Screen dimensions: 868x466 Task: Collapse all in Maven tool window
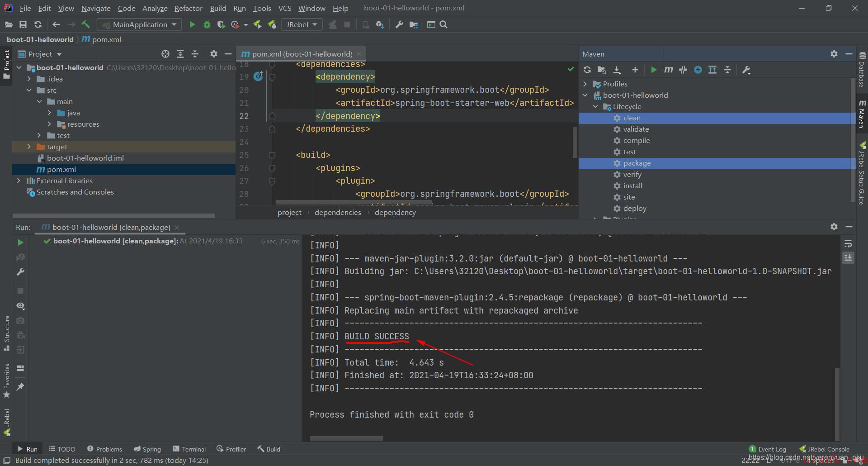coord(727,70)
